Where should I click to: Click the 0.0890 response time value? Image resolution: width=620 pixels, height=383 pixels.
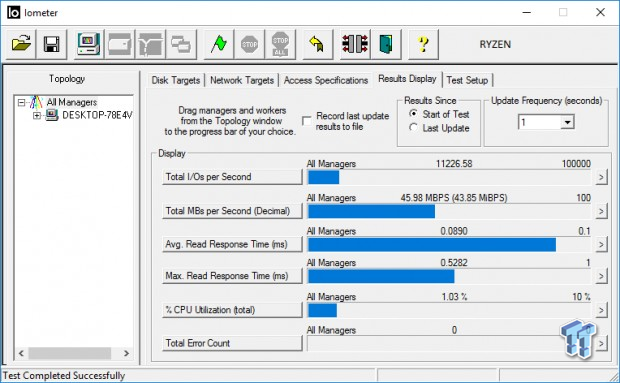454,231
